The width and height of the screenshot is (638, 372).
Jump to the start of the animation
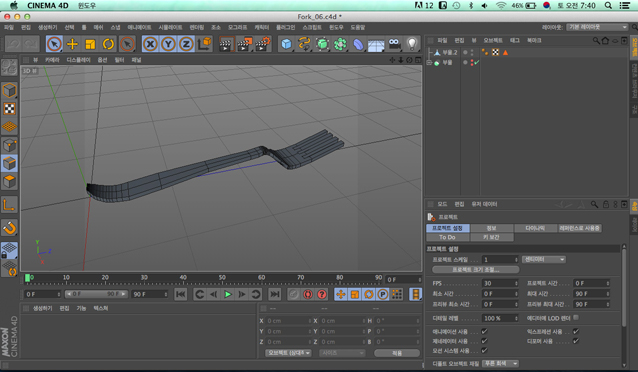tap(181, 294)
